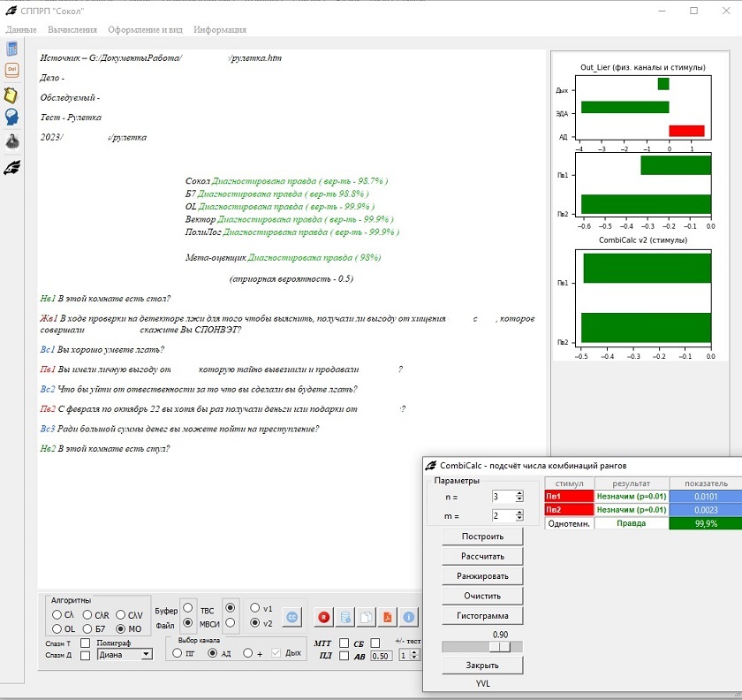Enable the Слазм Т checkbox
This screenshot has height=700, width=742.
85,643
